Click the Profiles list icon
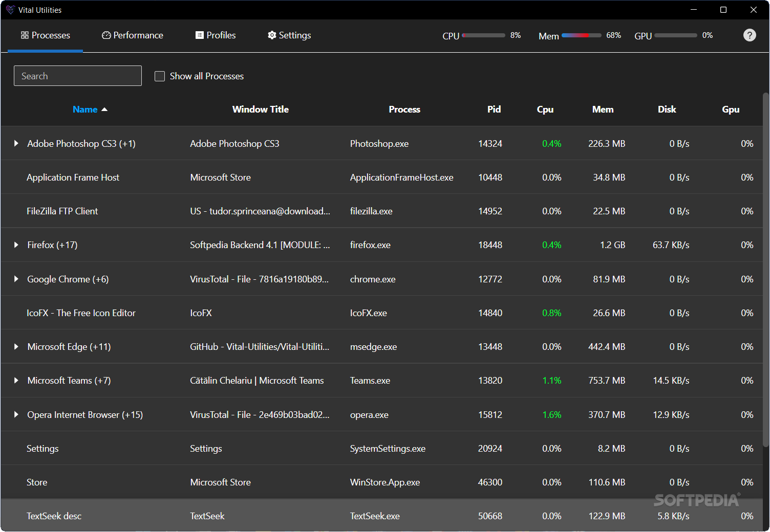 coord(200,35)
